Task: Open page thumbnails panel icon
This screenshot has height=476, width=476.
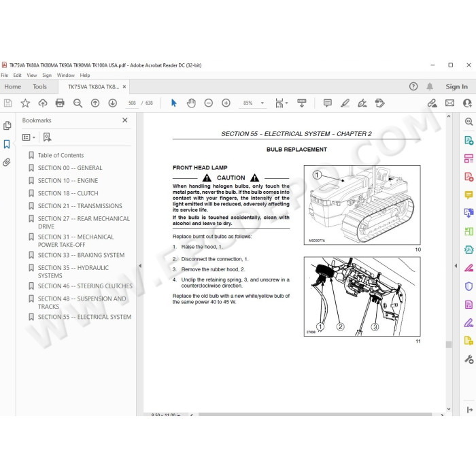Action: (7, 126)
